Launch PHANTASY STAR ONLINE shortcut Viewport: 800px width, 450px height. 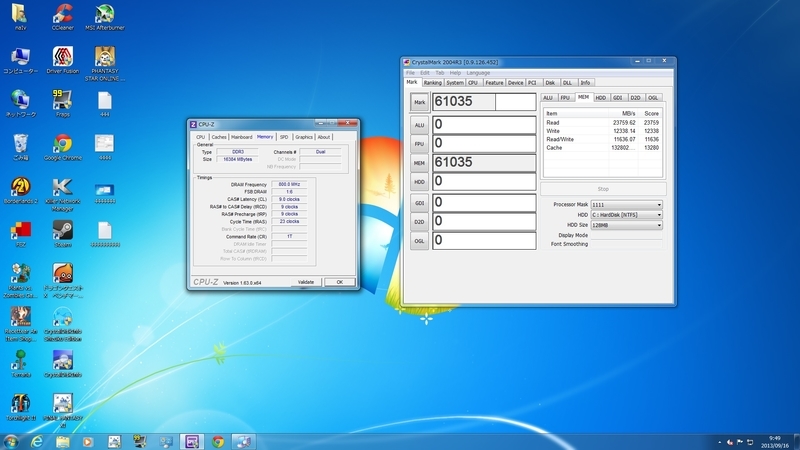pyautogui.click(x=105, y=63)
